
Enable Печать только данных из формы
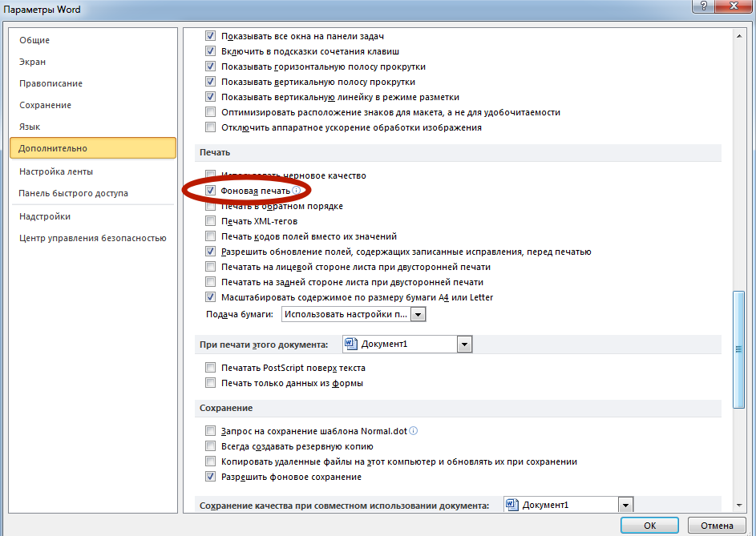click(x=210, y=383)
